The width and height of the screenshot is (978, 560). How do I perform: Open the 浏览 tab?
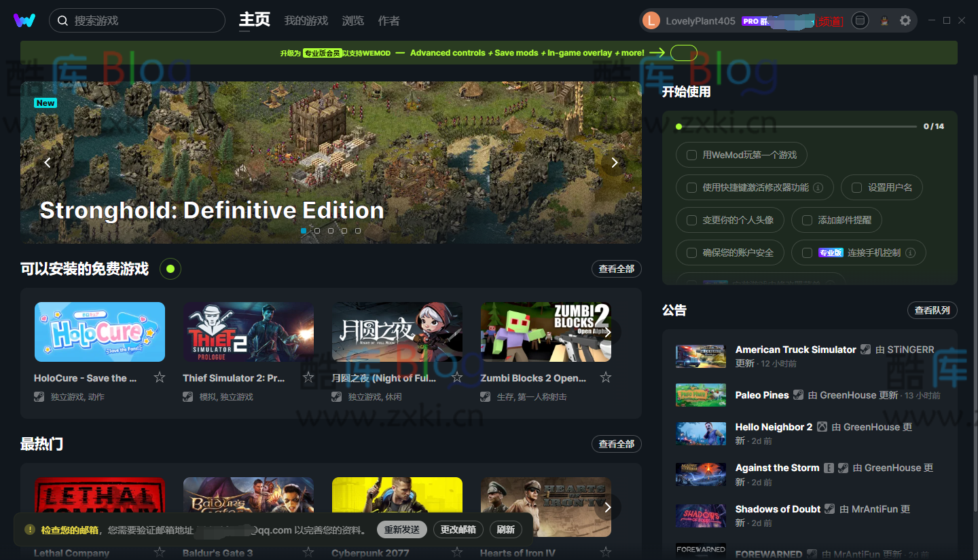coord(352,20)
